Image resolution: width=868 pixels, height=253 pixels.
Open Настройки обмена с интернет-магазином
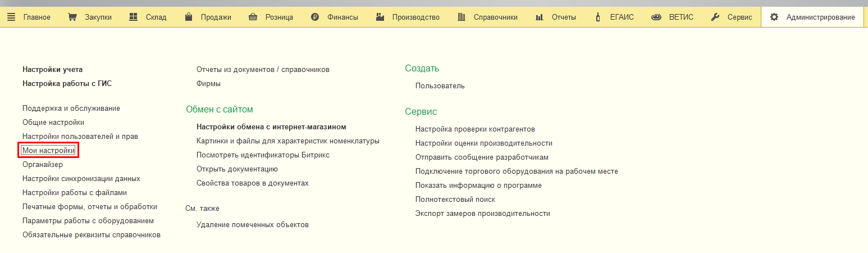click(271, 127)
